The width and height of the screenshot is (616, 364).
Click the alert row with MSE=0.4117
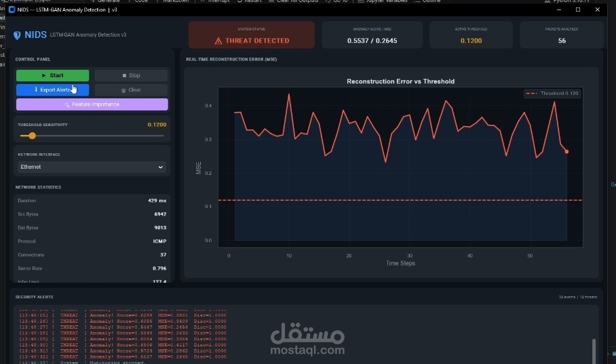[123, 345]
